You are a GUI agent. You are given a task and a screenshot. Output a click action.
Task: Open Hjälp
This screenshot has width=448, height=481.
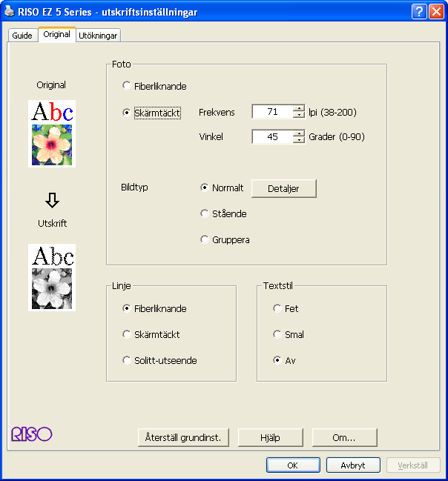(x=270, y=437)
